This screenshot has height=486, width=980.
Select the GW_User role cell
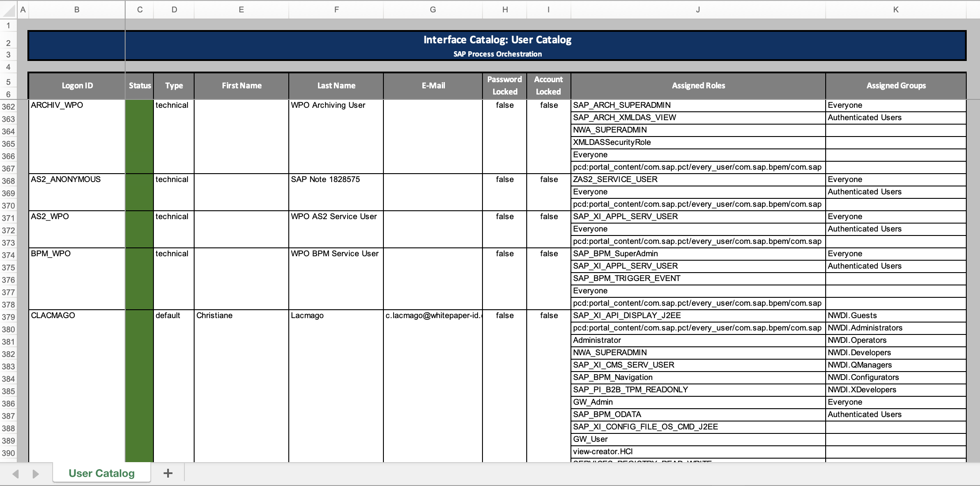(x=698, y=439)
